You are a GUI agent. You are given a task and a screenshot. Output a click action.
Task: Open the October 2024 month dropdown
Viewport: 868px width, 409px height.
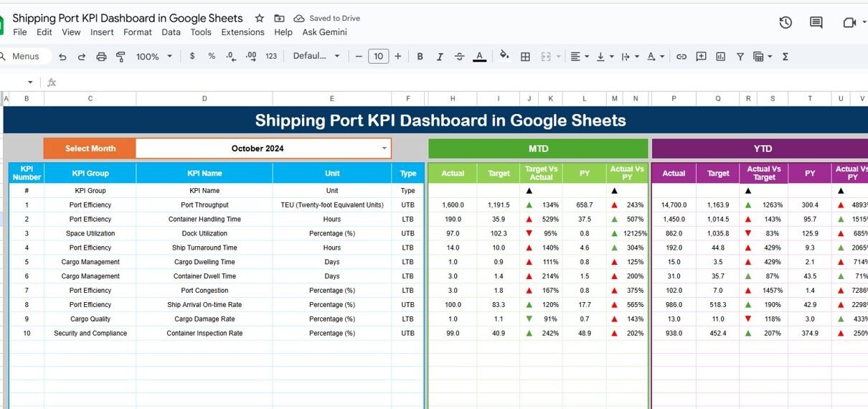tap(385, 149)
